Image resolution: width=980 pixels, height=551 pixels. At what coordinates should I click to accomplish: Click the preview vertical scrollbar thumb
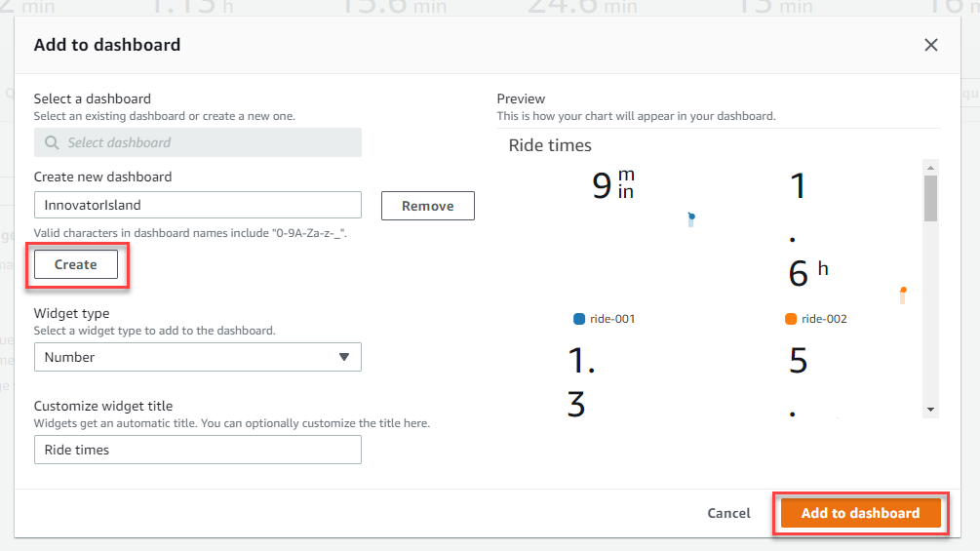click(x=930, y=198)
